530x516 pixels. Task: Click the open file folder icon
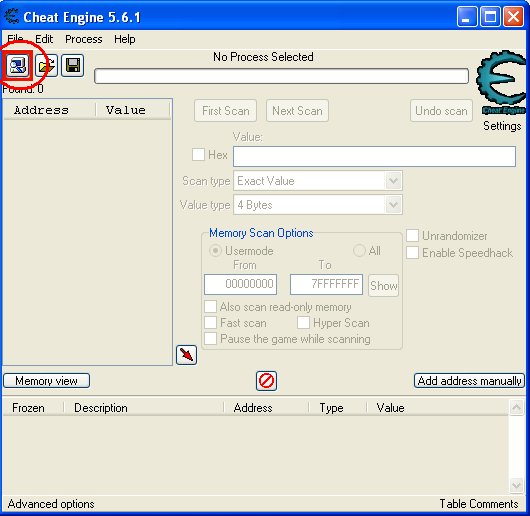46,65
